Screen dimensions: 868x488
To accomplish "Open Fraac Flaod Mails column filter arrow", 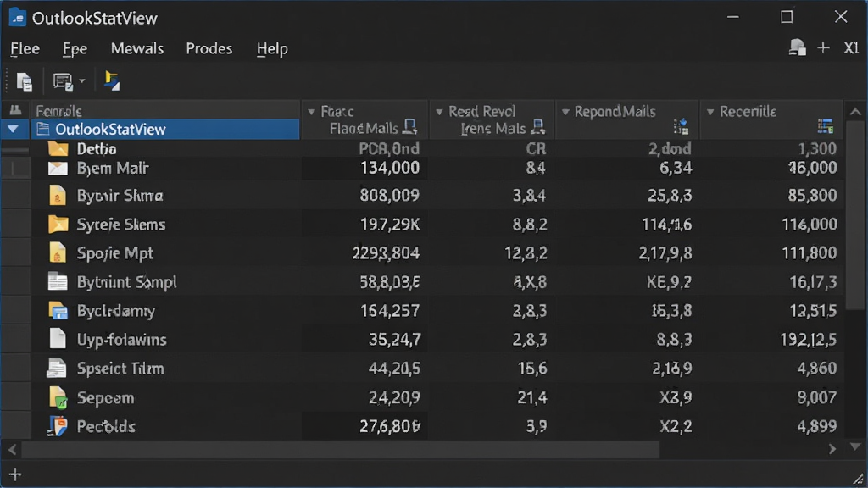I will (x=312, y=112).
